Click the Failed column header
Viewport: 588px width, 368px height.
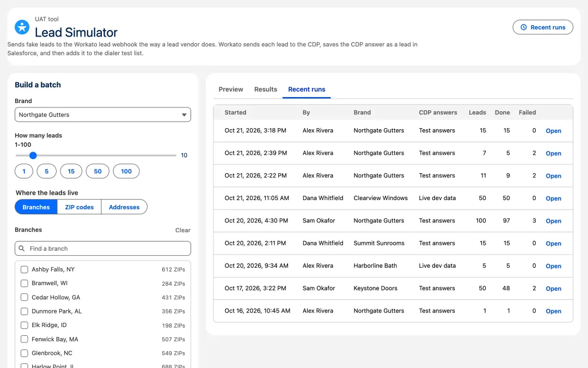(x=527, y=112)
